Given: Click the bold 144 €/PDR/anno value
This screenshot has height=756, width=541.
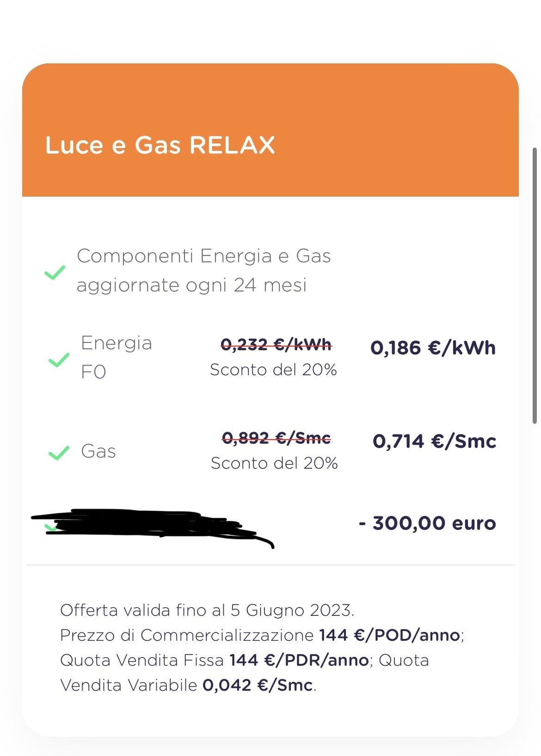Looking at the screenshot, I should (299, 660).
